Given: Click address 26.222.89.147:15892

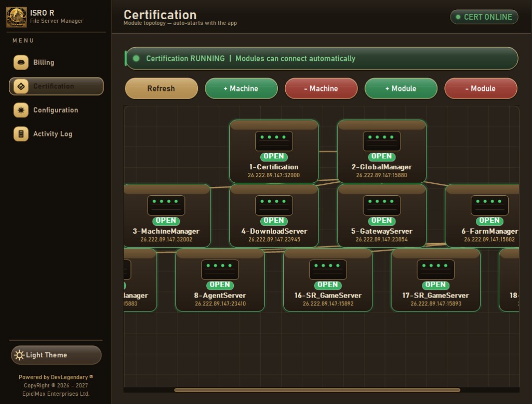Looking at the screenshot, I should (328, 304).
